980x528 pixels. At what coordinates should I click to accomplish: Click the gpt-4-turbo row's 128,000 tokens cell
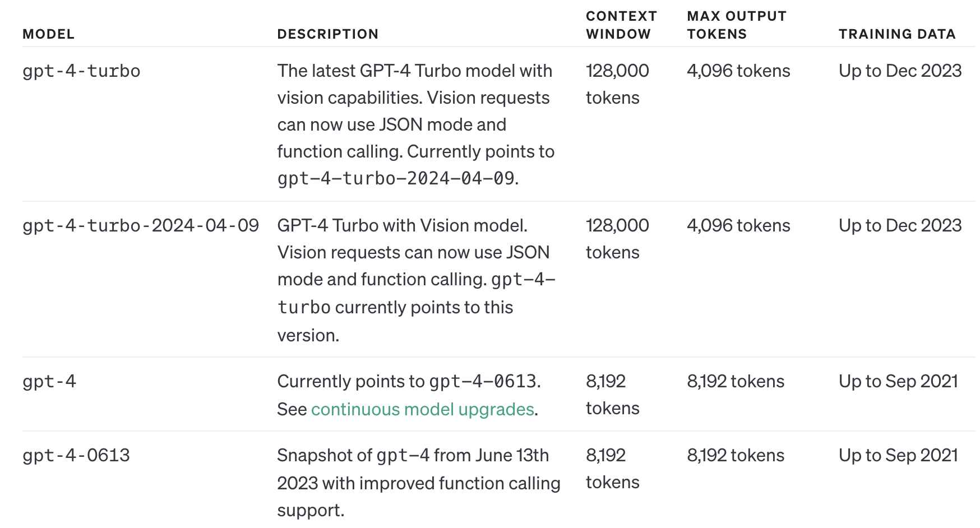pyautogui.click(x=617, y=84)
